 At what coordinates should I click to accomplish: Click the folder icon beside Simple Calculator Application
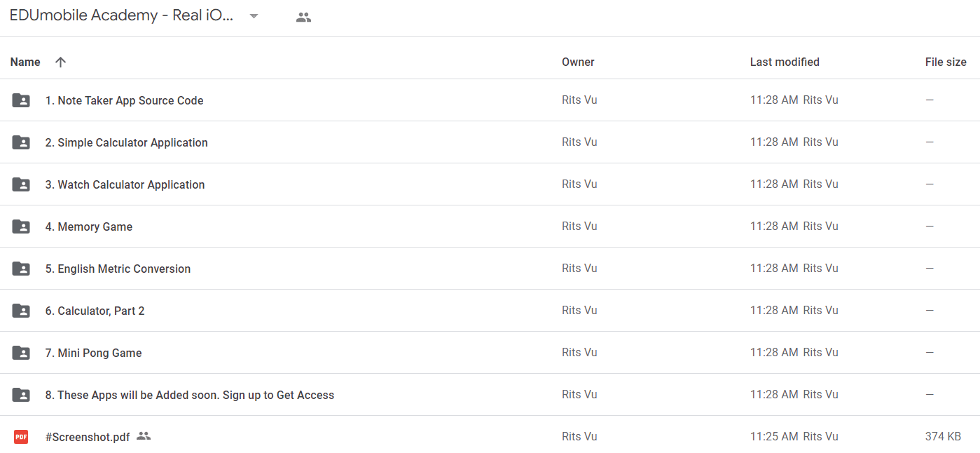click(x=21, y=142)
